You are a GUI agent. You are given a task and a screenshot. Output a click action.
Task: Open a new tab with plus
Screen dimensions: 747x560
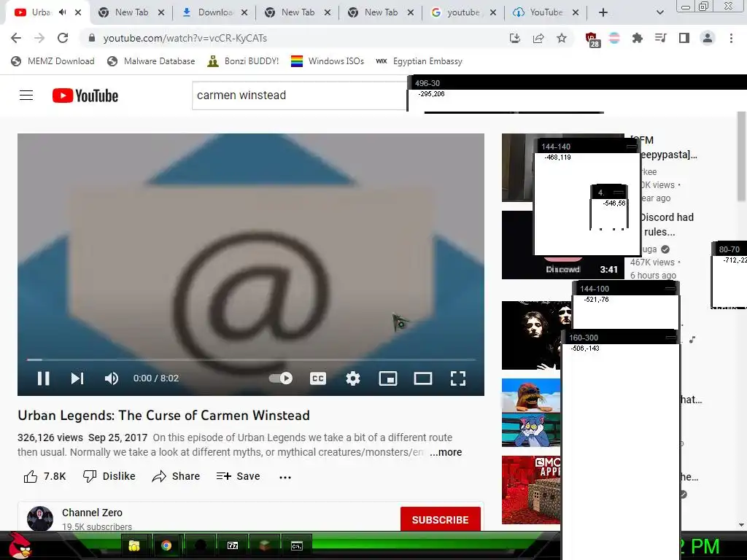click(603, 12)
